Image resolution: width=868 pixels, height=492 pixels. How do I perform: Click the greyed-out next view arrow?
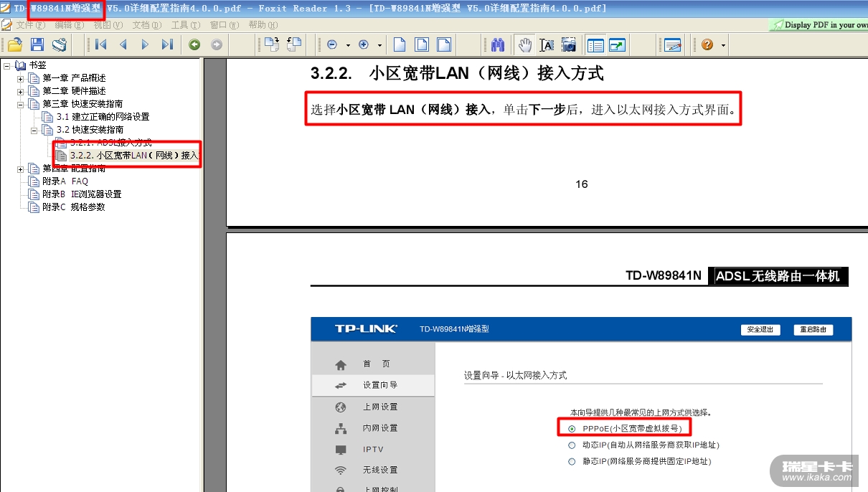click(x=216, y=44)
